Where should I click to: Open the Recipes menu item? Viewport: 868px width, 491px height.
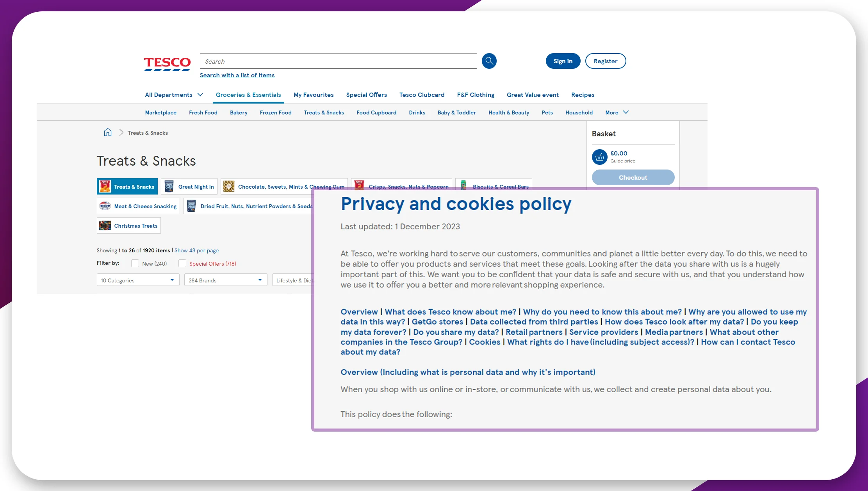583,95
